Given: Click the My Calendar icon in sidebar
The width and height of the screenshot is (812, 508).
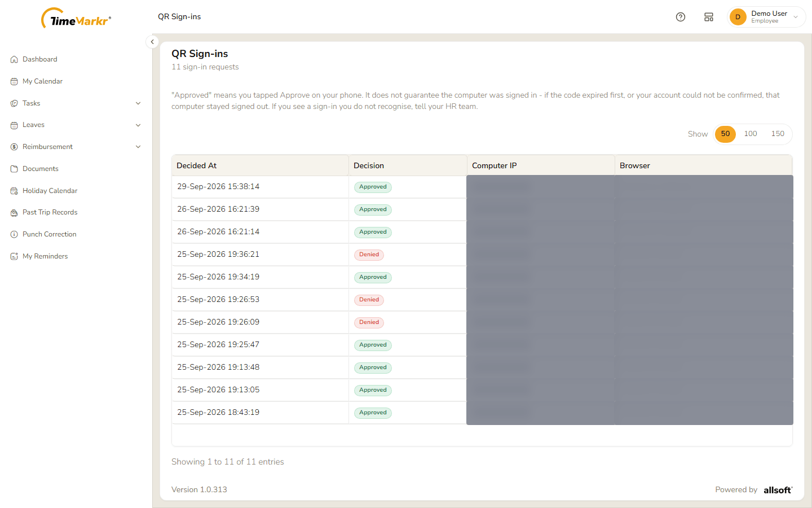Looking at the screenshot, I should coord(14,81).
